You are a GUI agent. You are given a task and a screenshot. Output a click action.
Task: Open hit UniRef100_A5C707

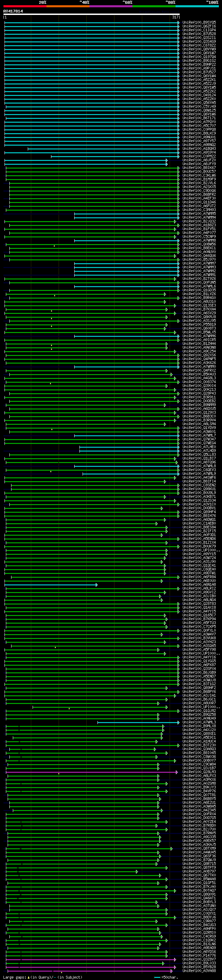[x=199, y=125]
